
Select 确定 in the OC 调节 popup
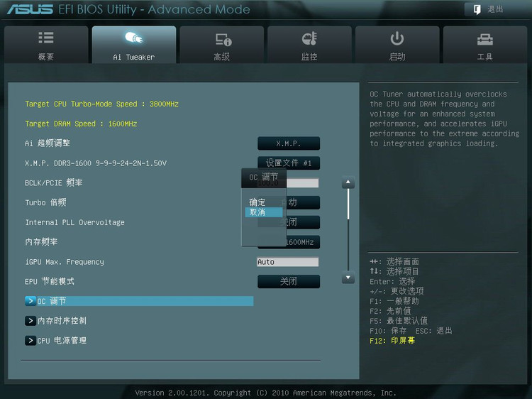click(257, 202)
